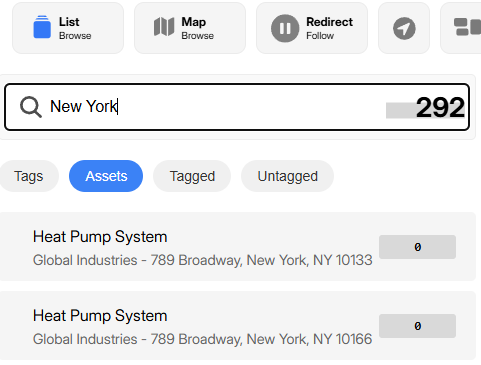Select the List Browse button
The height and width of the screenshot is (365, 481).
tap(68, 28)
